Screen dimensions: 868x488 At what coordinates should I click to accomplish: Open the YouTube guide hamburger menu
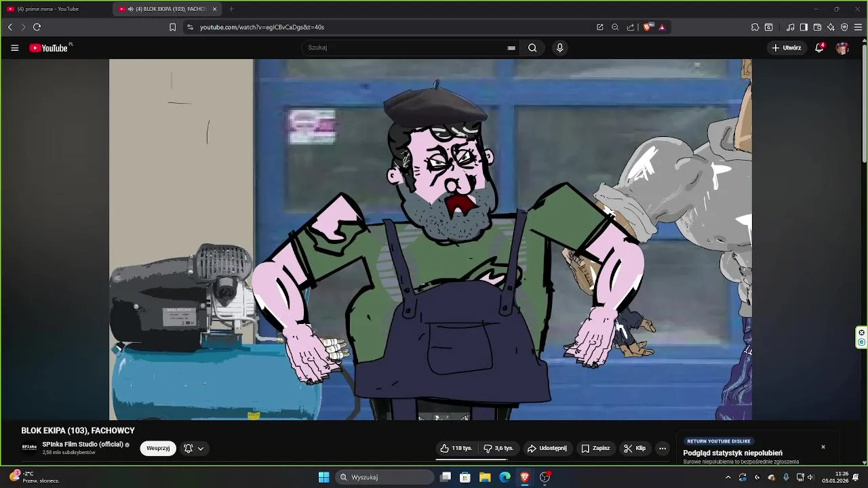point(15,48)
